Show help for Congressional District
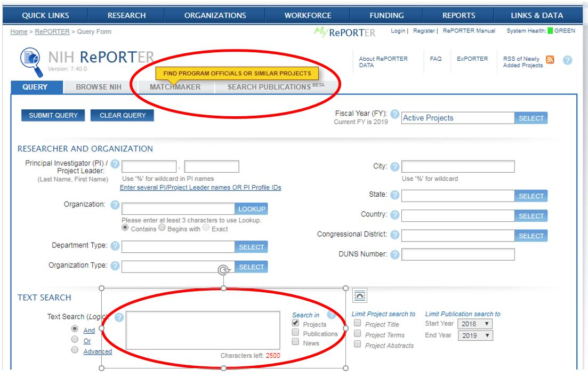The image size is (588, 385). [x=394, y=235]
